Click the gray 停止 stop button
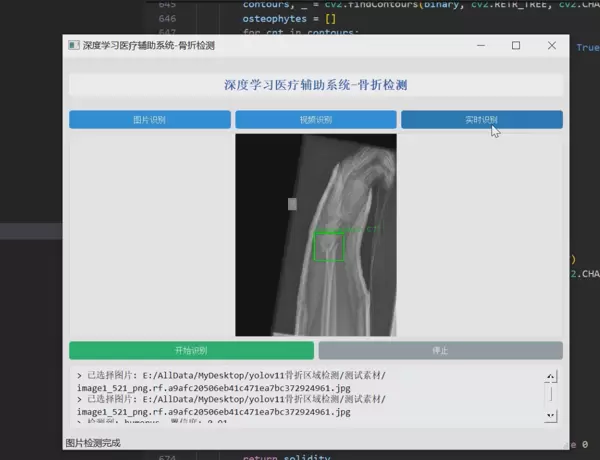This screenshot has width=600, height=460. tap(440, 351)
